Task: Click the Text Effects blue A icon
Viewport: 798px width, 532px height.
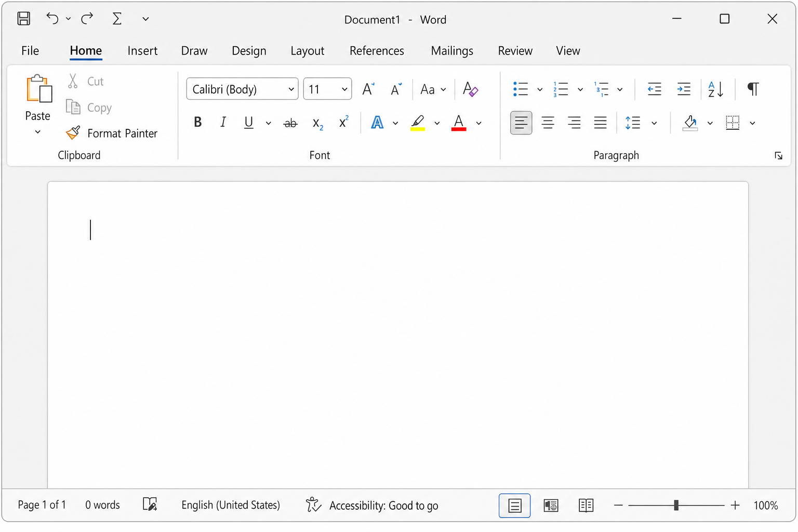Action: (x=377, y=123)
